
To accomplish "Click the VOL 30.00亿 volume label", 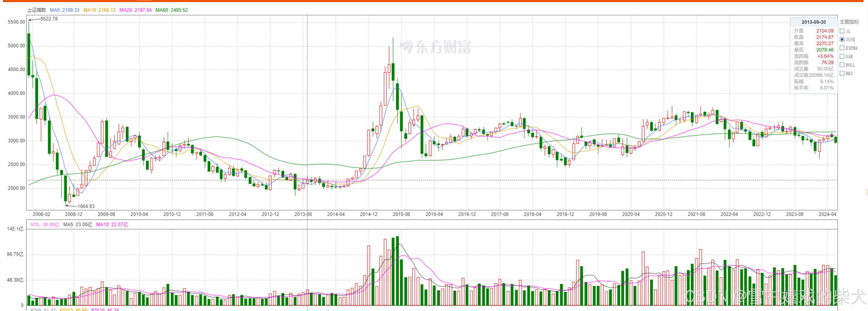I will point(45,225).
